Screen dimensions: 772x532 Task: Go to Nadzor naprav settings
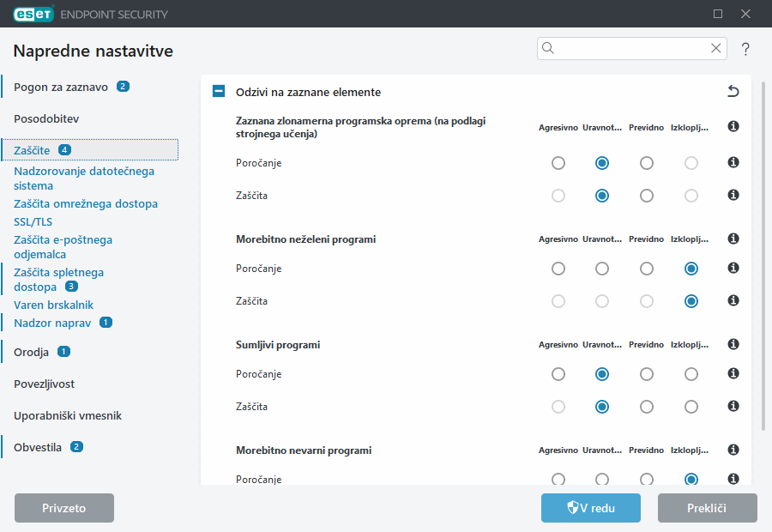(53, 323)
